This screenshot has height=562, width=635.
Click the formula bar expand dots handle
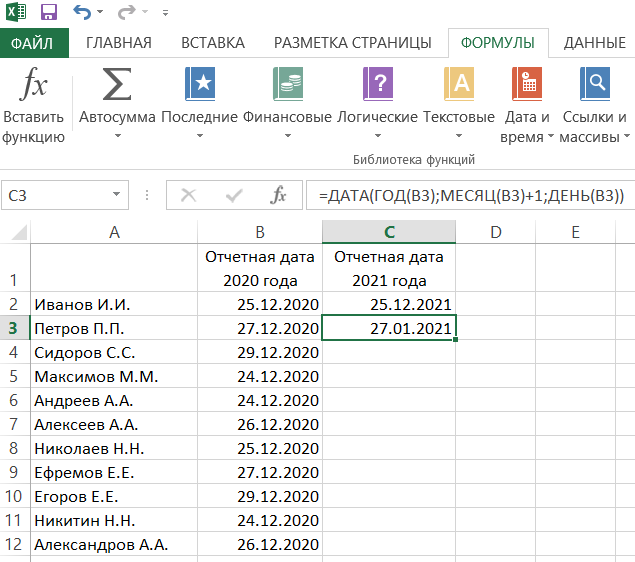click(x=147, y=195)
